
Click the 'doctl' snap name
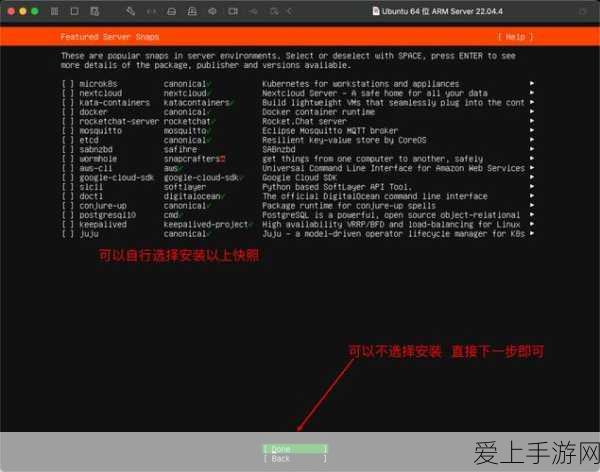click(x=91, y=196)
